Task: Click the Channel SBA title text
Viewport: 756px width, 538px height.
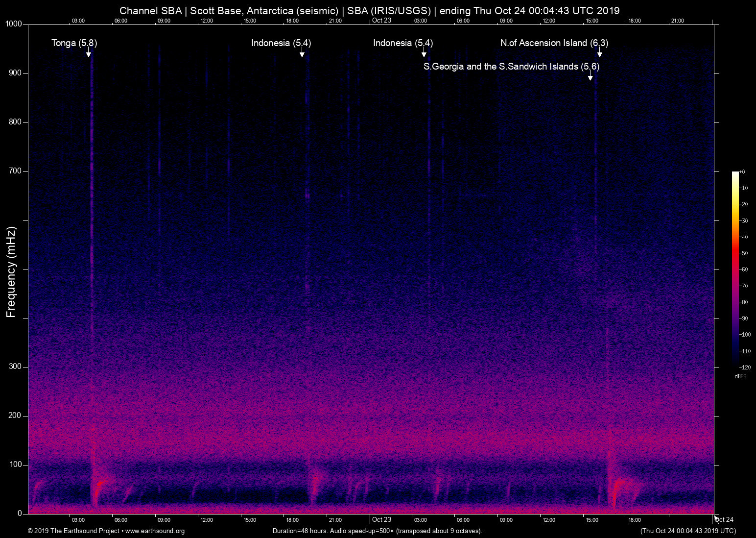Action: point(150,10)
